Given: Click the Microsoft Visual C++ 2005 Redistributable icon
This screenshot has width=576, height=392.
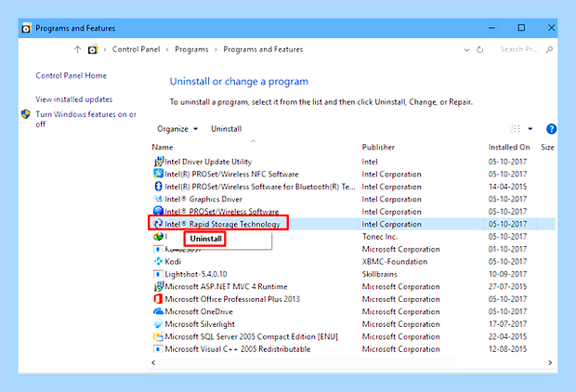Looking at the screenshot, I should click(x=158, y=348).
